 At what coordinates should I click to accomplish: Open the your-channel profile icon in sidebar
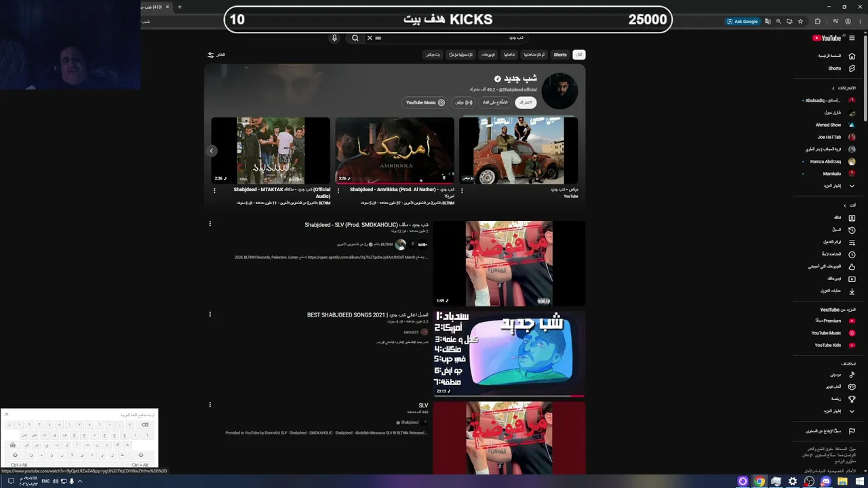[x=852, y=218]
